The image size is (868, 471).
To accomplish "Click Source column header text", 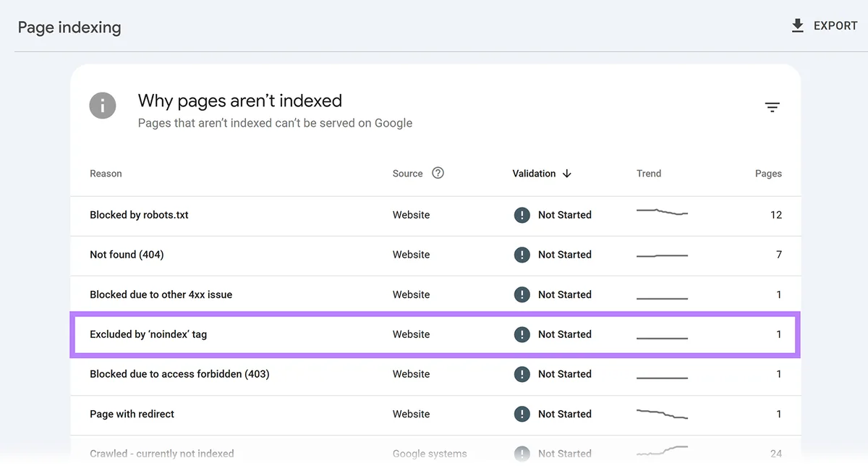I will (407, 174).
